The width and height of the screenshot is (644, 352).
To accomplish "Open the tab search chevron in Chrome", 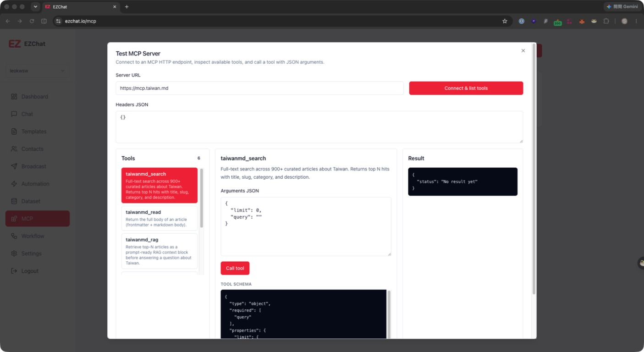I will 35,7.
